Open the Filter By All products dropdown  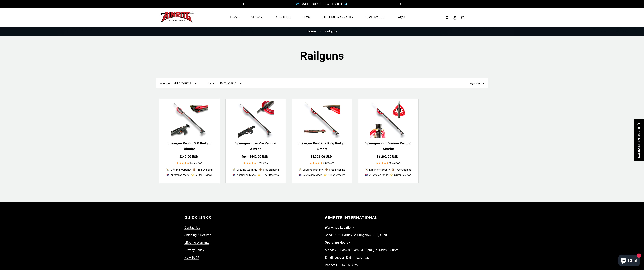pyautogui.click(x=186, y=83)
